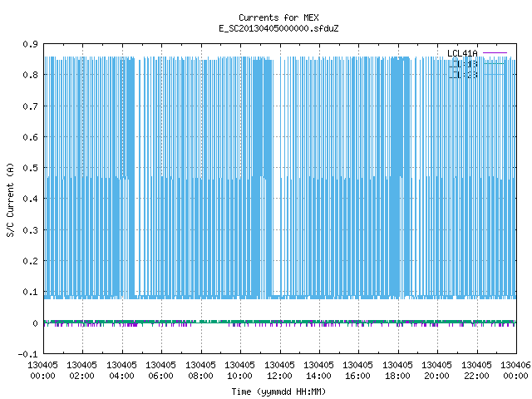Select the '130405 20:00' x-axis tick label

[x=436, y=371]
